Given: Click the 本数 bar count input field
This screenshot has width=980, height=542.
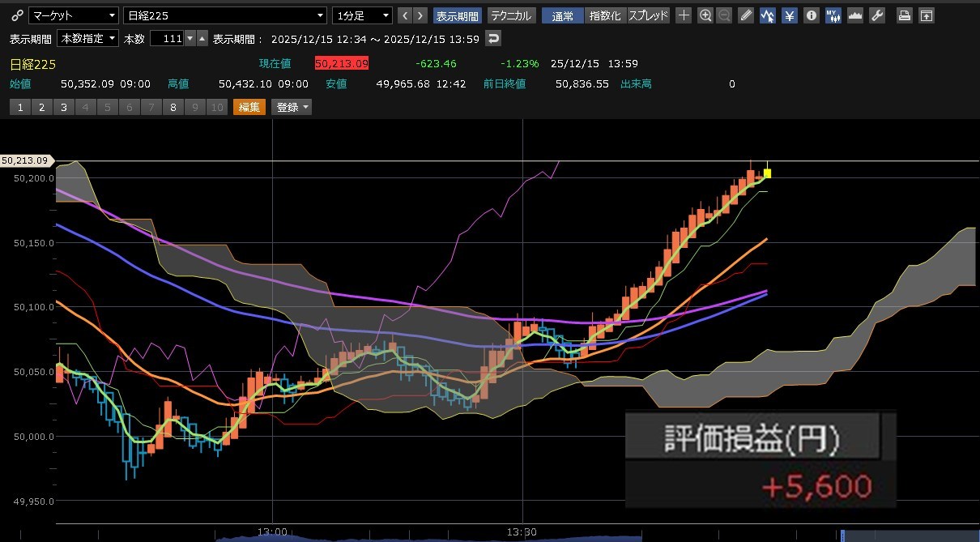Looking at the screenshot, I should 166,38.
